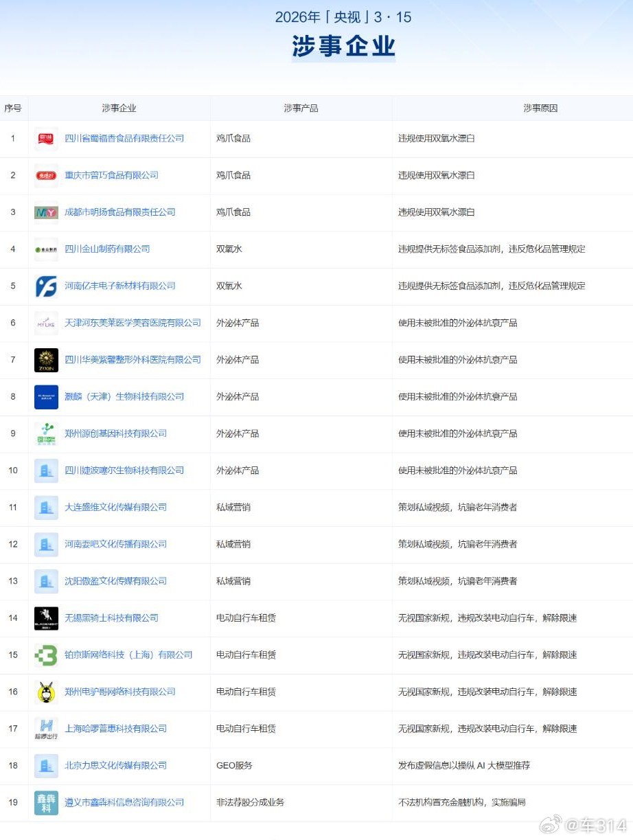Click the GEO服务 product cell
Image resolution: width=633 pixels, height=840 pixels.
pyautogui.click(x=234, y=766)
